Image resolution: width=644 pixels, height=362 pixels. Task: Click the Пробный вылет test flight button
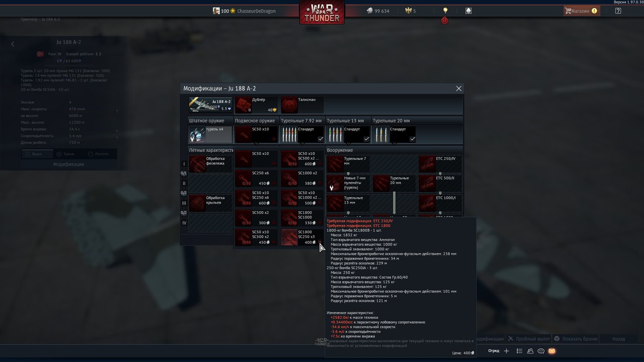coord(528,339)
